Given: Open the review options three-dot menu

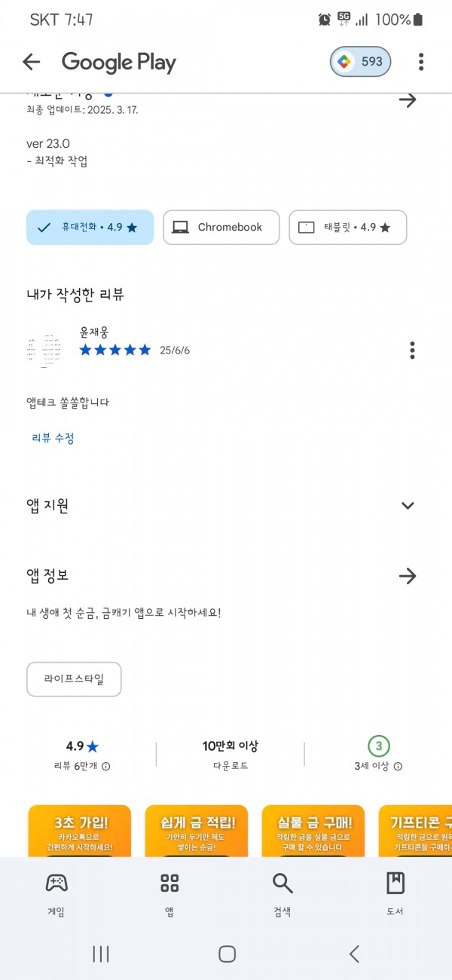Looking at the screenshot, I should click(412, 350).
